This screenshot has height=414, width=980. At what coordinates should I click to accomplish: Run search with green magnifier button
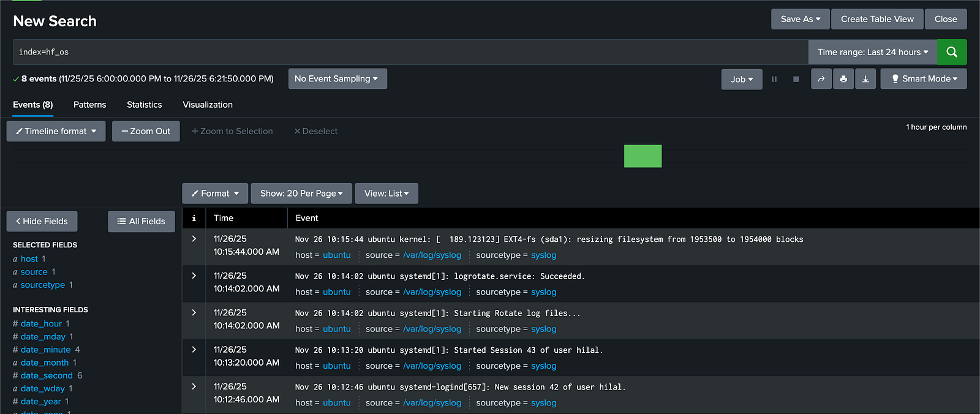(x=951, y=52)
